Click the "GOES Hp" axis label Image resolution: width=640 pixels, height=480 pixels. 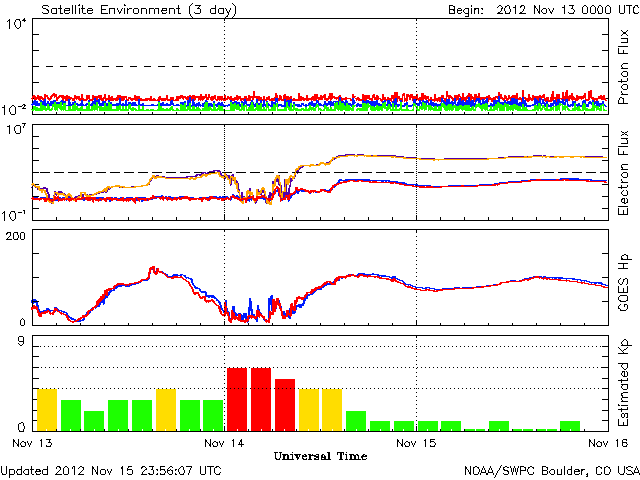[623, 282]
